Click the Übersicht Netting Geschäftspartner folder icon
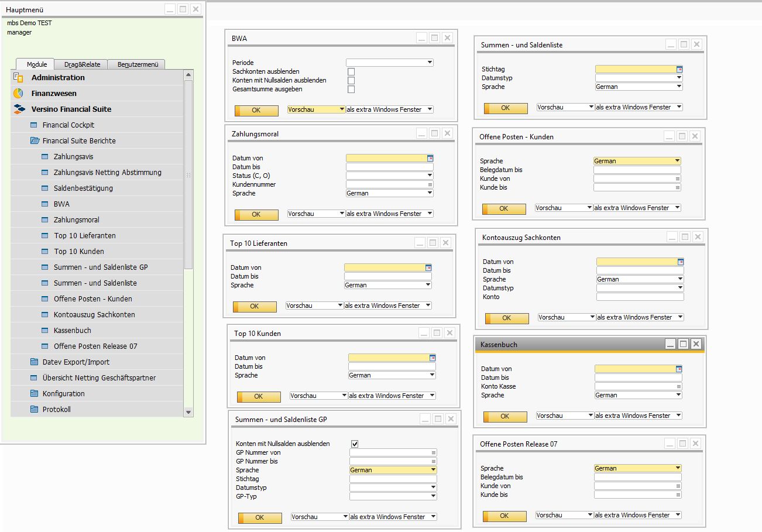Viewport: 762px width, 532px height. click(x=34, y=377)
